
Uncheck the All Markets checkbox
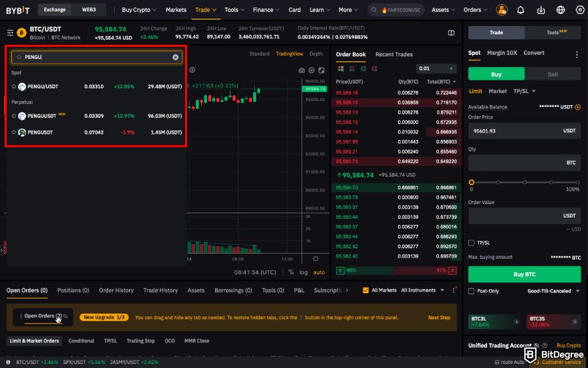[365, 290]
